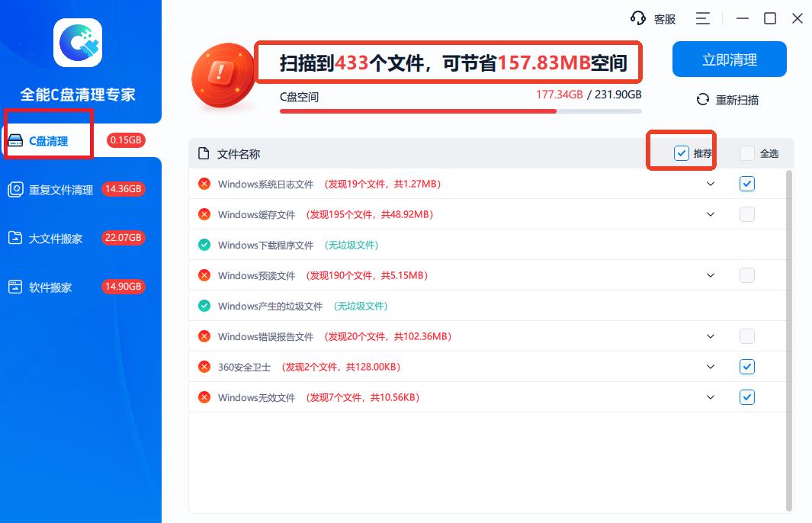Click the 重新扫描 refresh icon
This screenshot has height=523, width=812.
pos(703,100)
